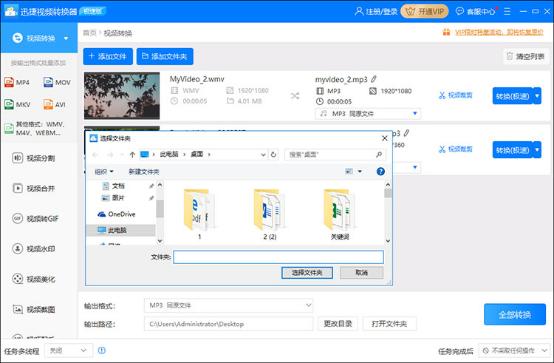The width and height of the screenshot is (554, 363).
Task: Click 更改目录 change directory button
Action: pyautogui.click(x=338, y=324)
